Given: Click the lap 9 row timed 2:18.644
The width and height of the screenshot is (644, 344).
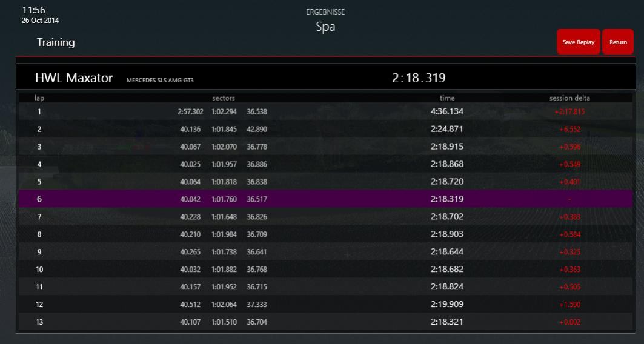Looking at the screenshot, I should click(325, 251).
